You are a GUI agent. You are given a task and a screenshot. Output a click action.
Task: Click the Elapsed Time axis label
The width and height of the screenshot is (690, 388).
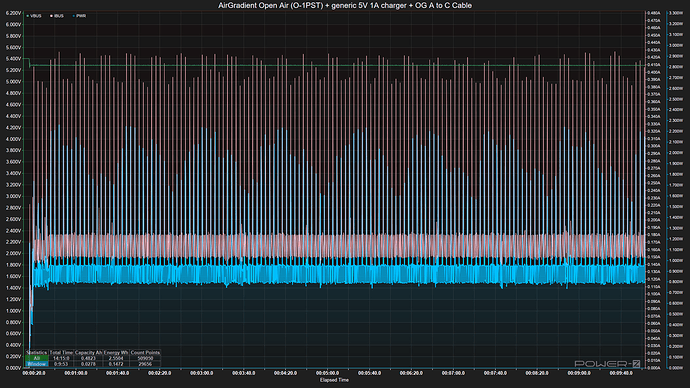pos(334,380)
